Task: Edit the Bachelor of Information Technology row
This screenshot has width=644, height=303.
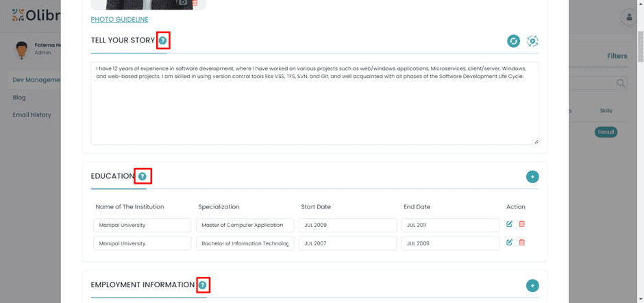Action: tap(509, 243)
